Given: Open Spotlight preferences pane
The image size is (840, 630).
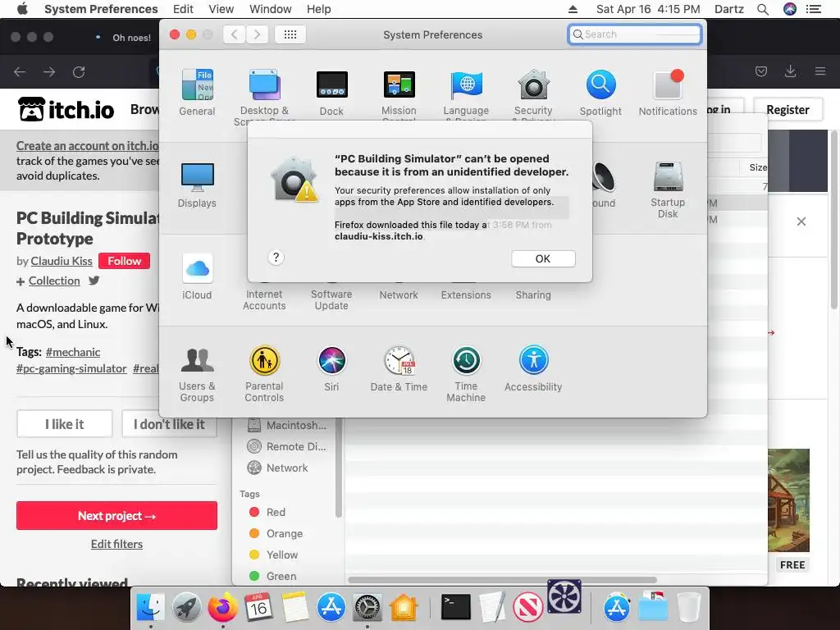Looking at the screenshot, I should [600, 92].
